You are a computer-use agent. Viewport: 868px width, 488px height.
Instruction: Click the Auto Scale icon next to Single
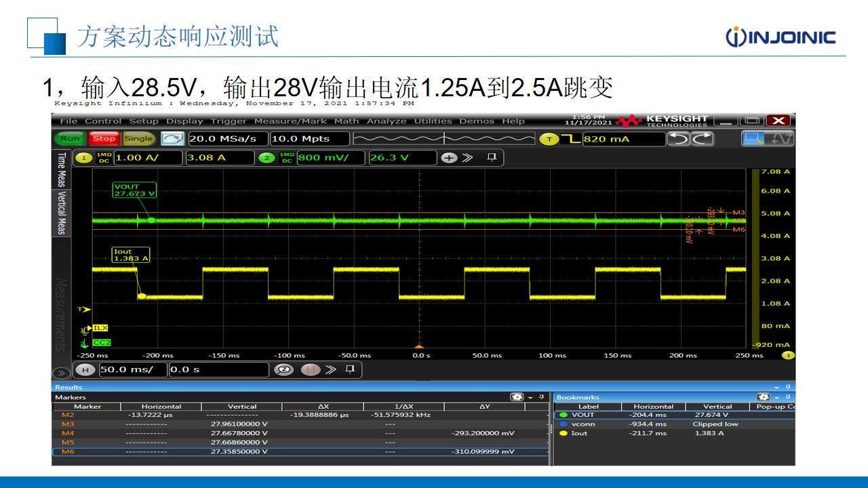coord(172,139)
